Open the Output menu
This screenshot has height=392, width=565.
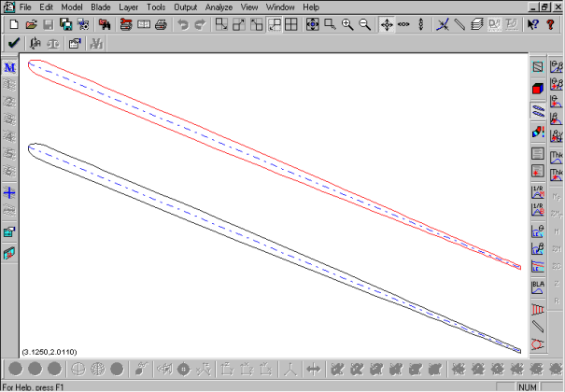(185, 7)
